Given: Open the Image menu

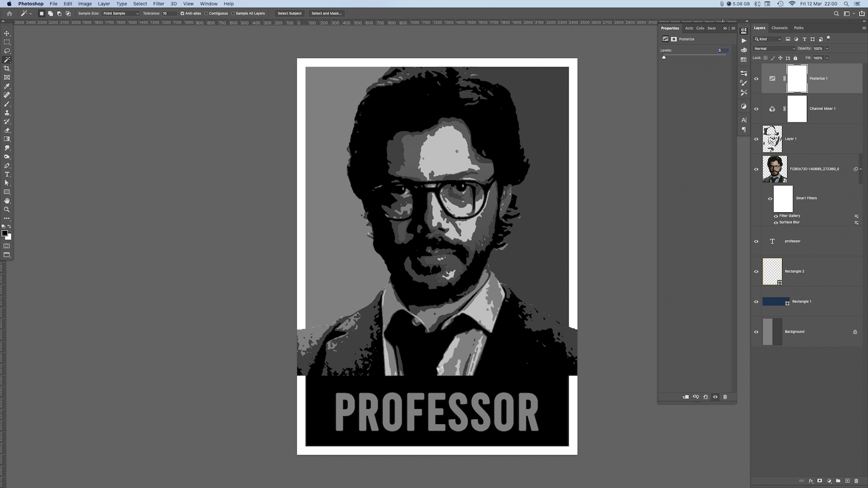Looking at the screenshot, I should 85,4.
